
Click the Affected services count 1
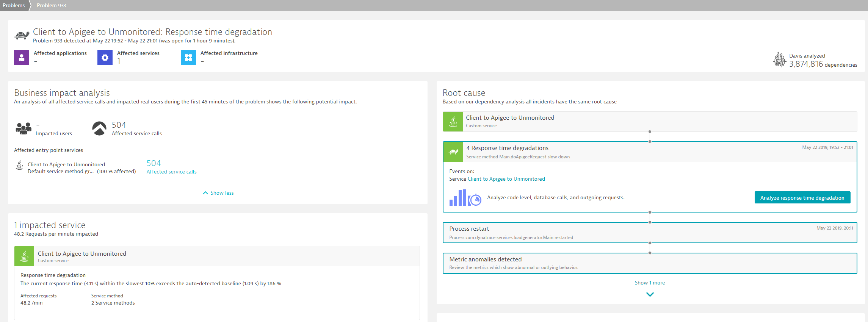click(119, 61)
